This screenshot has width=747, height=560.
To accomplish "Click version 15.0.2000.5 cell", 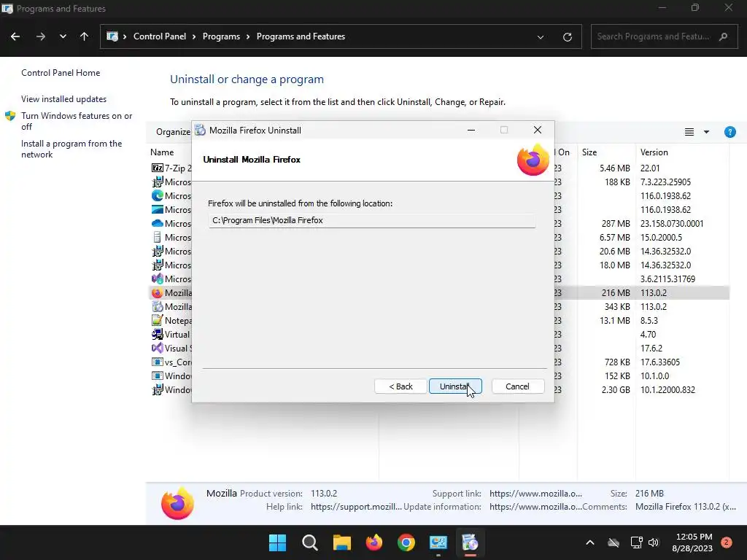I will click(661, 237).
